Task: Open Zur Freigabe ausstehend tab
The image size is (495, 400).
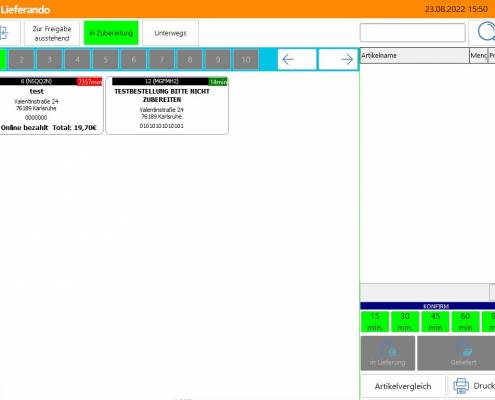Action: point(52,33)
